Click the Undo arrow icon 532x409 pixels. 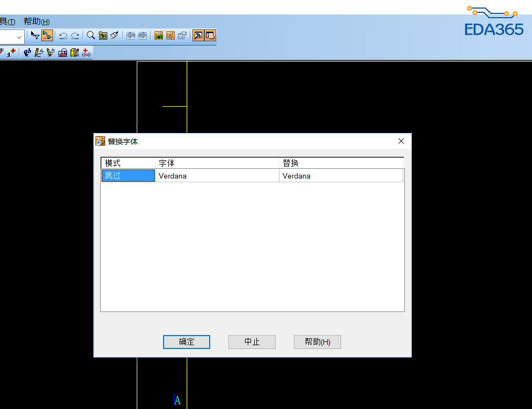63,35
